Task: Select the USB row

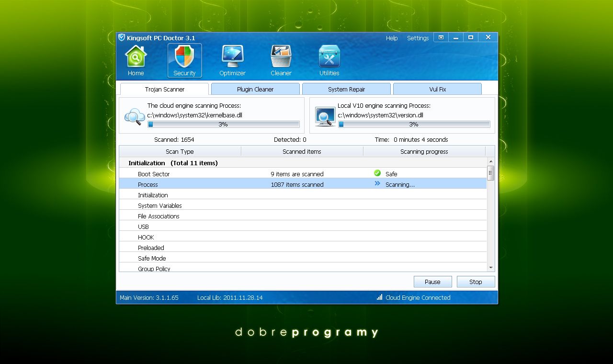Action: (303, 227)
